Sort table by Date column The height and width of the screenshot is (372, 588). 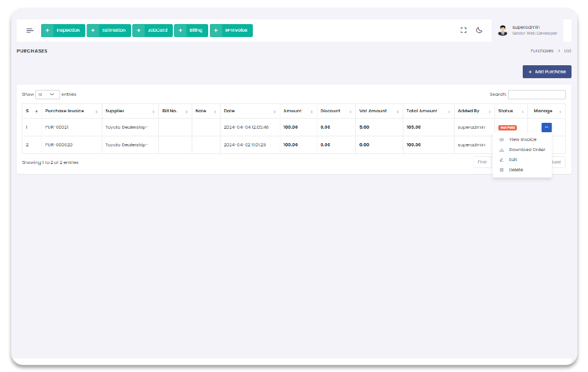click(x=249, y=111)
